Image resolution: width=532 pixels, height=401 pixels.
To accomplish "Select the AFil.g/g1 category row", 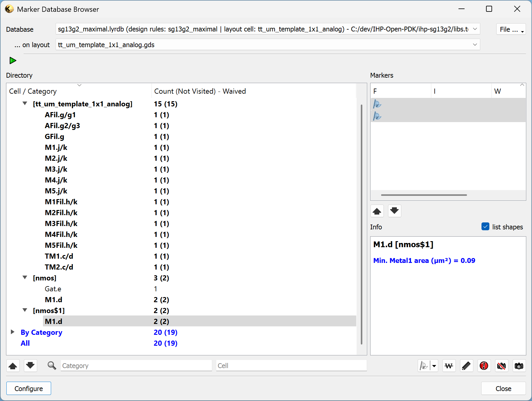I will (181, 115).
